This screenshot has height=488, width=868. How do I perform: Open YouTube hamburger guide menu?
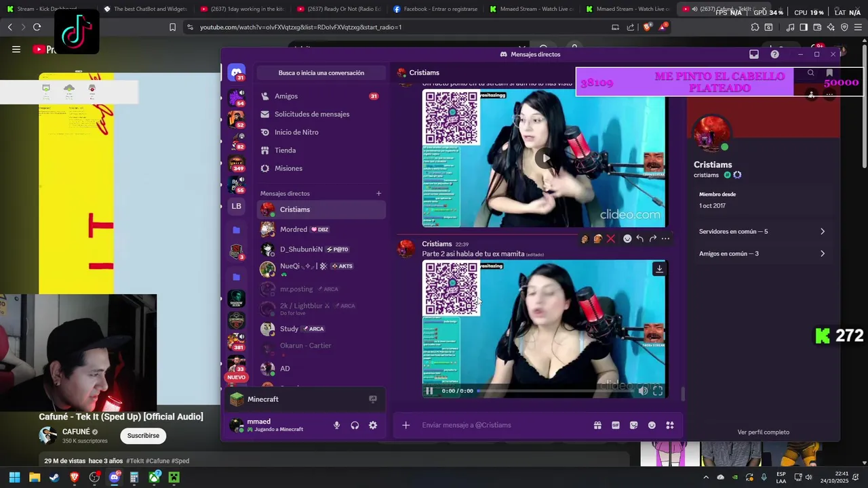(x=16, y=49)
